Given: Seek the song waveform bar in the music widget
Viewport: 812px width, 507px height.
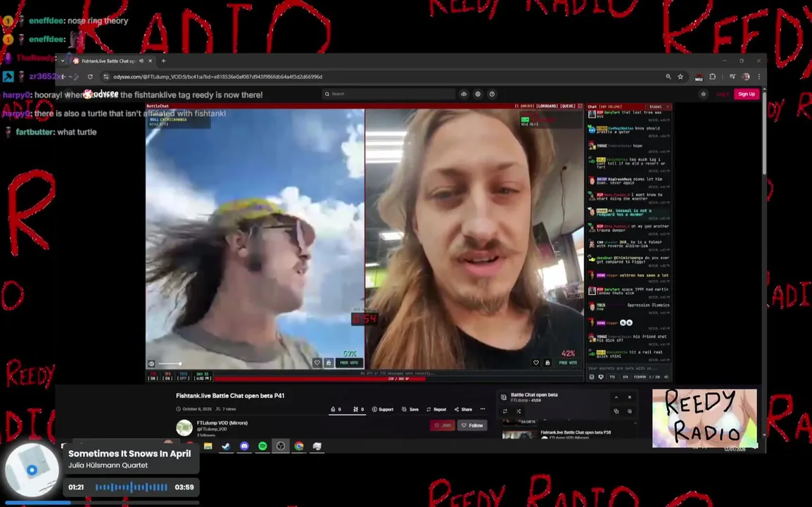Looking at the screenshot, I should click(x=132, y=487).
